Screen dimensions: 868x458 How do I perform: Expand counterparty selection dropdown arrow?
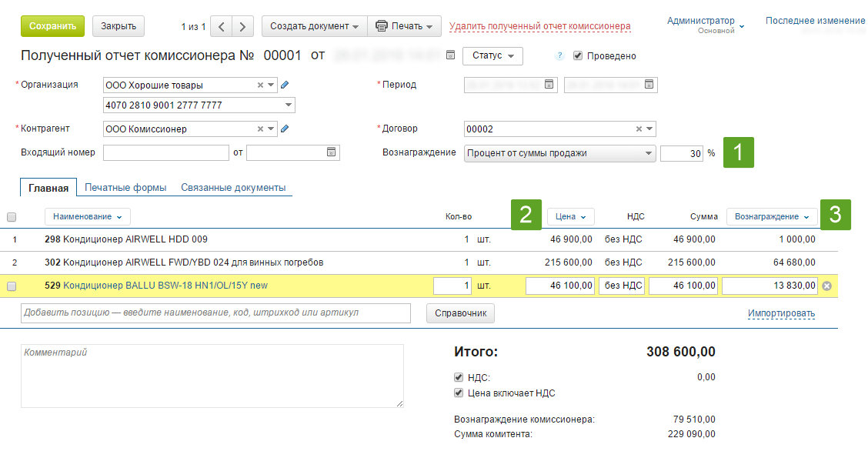[271, 129]
